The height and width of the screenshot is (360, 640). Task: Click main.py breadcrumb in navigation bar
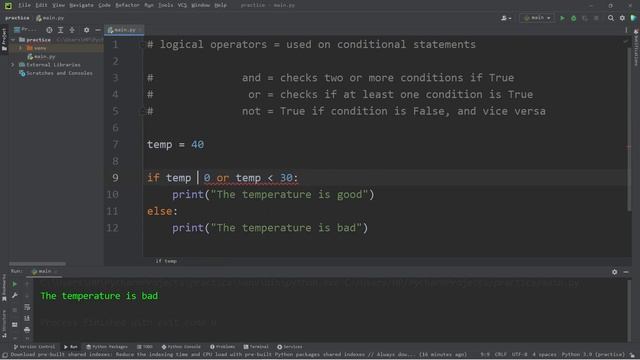pos(50,18)
